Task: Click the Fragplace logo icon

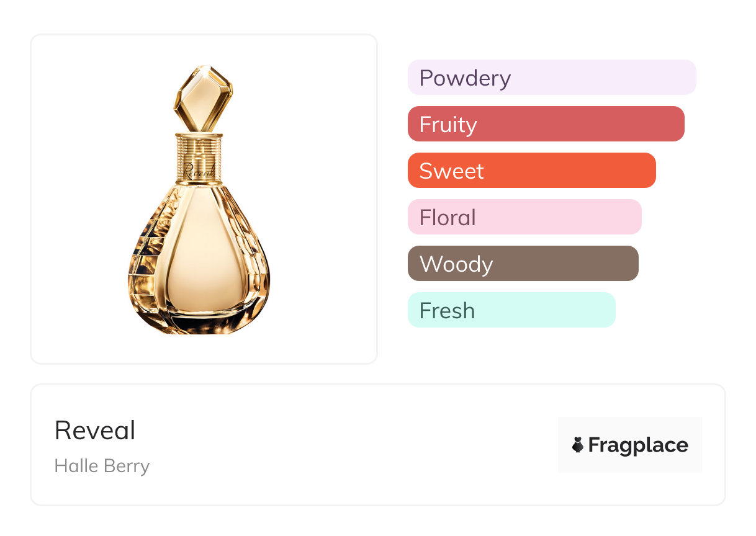Action: tap(578, 445)
